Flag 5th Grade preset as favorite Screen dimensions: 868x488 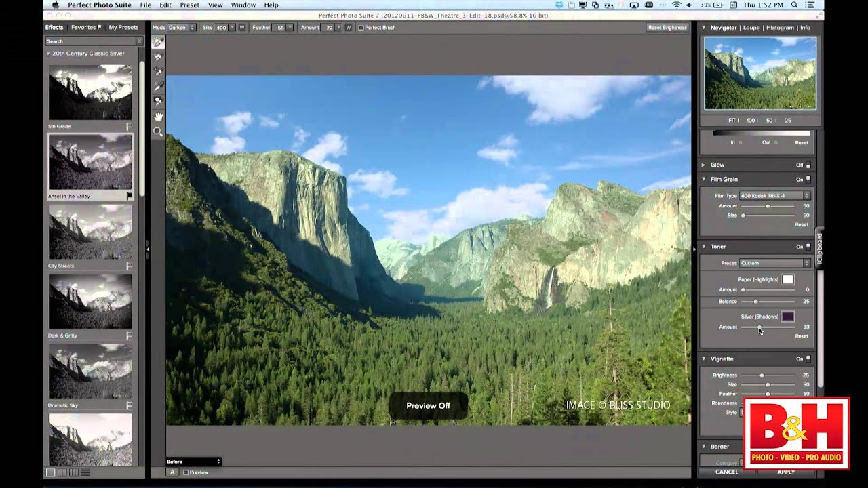(x=129, y=127)
